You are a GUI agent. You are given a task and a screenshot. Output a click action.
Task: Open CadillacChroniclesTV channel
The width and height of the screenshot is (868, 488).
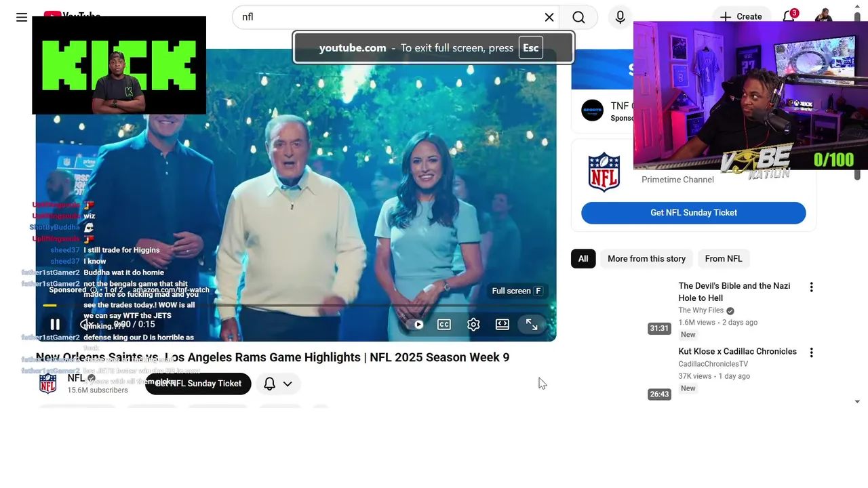(713, 364)
